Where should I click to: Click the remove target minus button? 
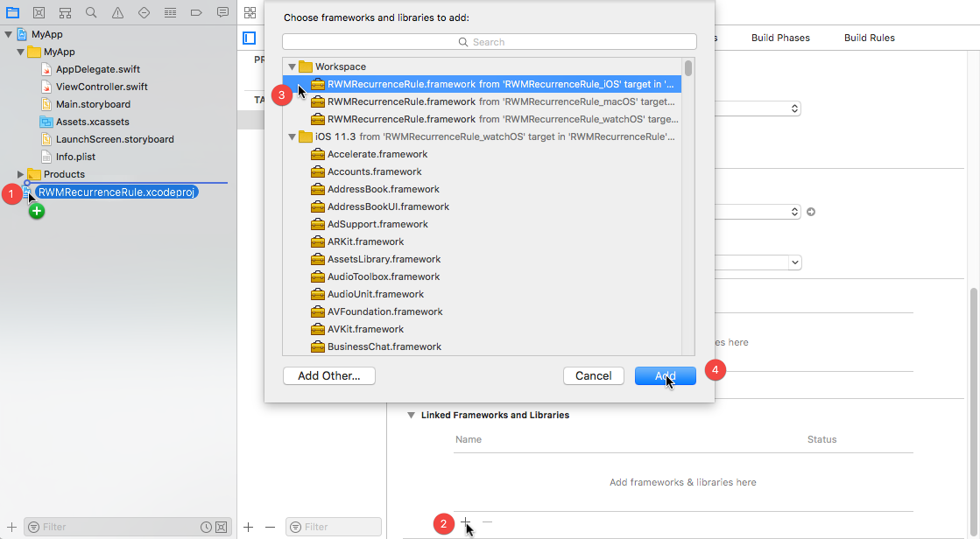pyautogui.click(x=270, y=527)
